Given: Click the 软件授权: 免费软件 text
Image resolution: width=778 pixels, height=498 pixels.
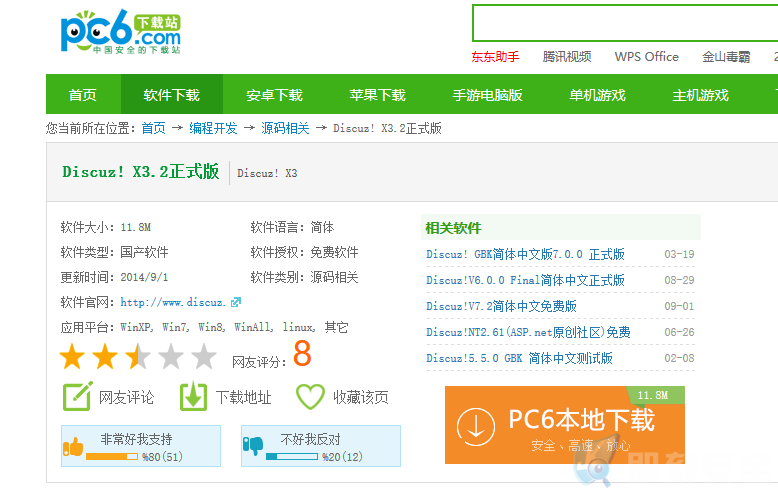Looking at the screenshot, I should [304, 252].
